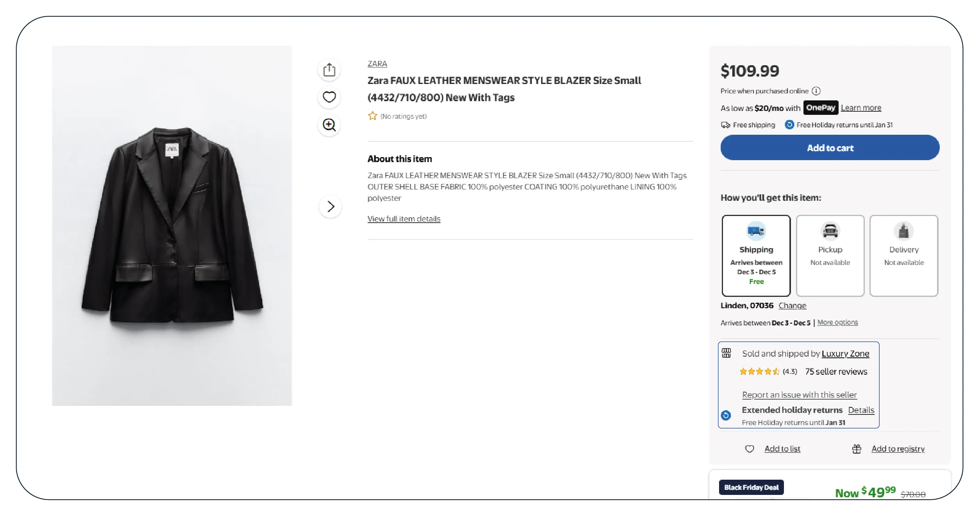The image size is (980, 516).
Task: Select the Pickup fulfillment option
Action: [x=830, y=255]
